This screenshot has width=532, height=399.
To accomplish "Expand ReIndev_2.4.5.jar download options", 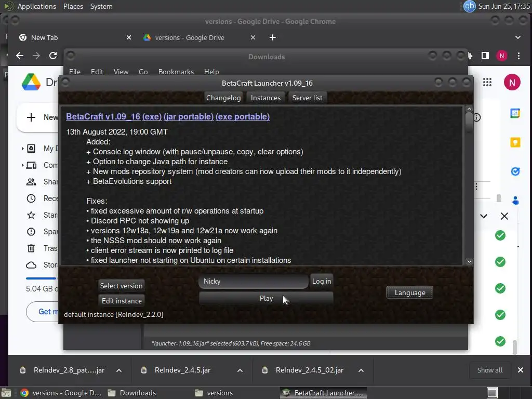I will [x=240, y=370].
